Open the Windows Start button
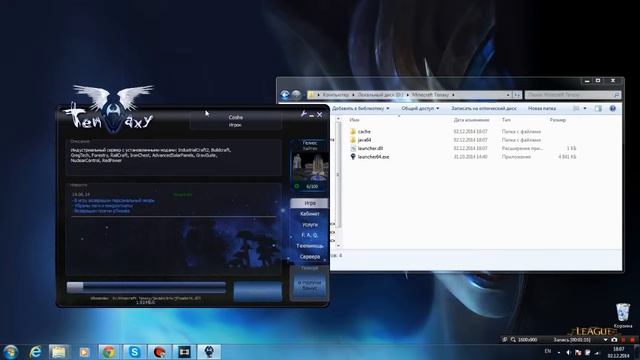This screenshot has height=360, width=640. tap(11, 351)
